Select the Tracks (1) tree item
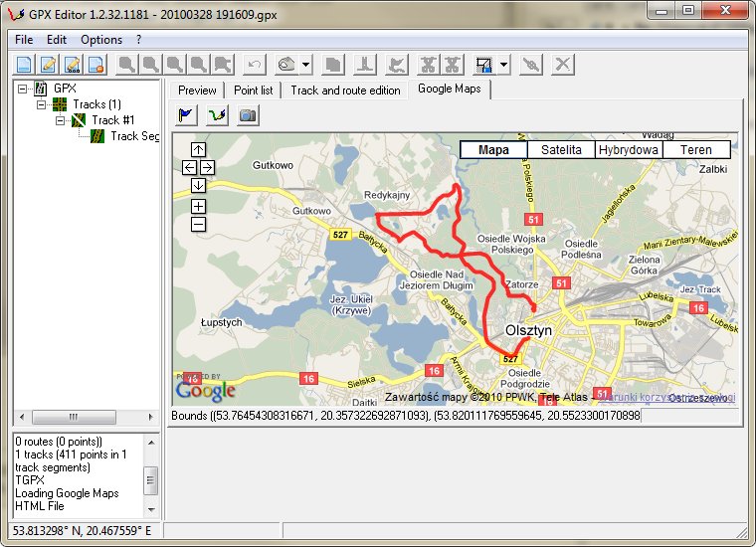 [x=96, y=104]
